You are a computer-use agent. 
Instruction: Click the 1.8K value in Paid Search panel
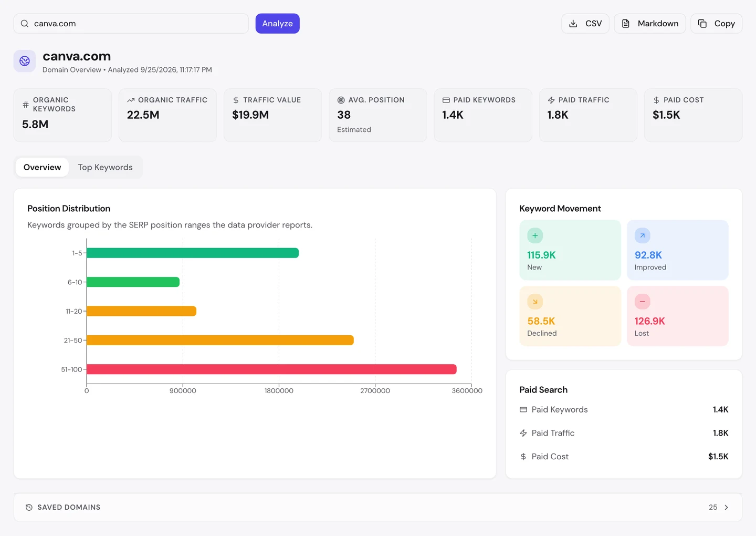721,433
